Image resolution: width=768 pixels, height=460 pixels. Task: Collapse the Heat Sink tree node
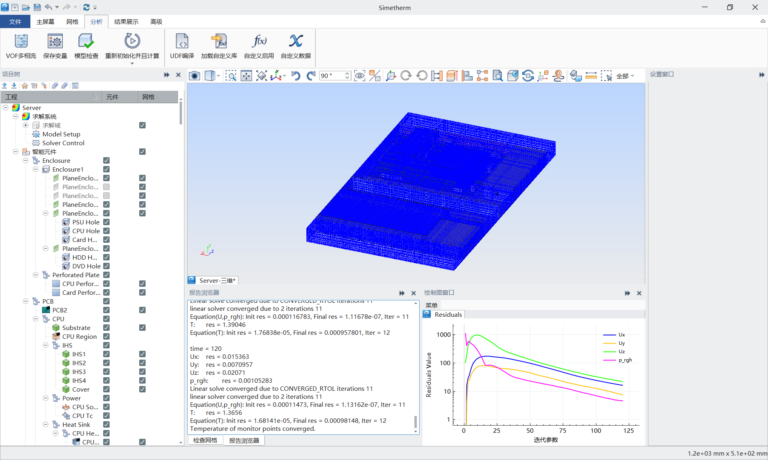pyautogui.click(x=46, y=425)
